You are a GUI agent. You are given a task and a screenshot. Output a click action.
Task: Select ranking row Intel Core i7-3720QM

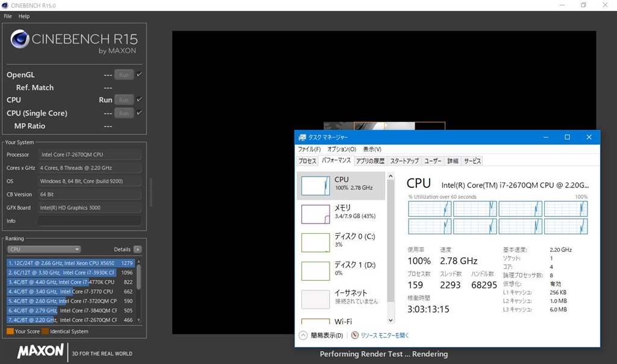[70, 301]
